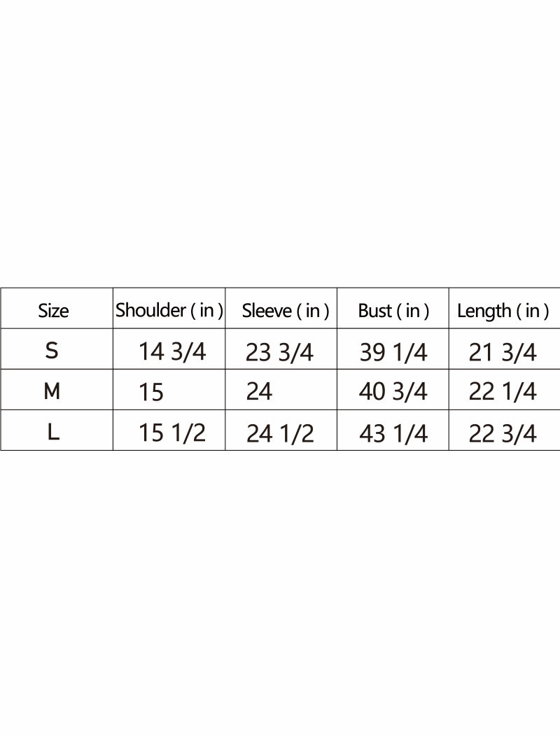560x735 pixels.
Task: Select the S size row label
Action: click(x=52, y=351)
